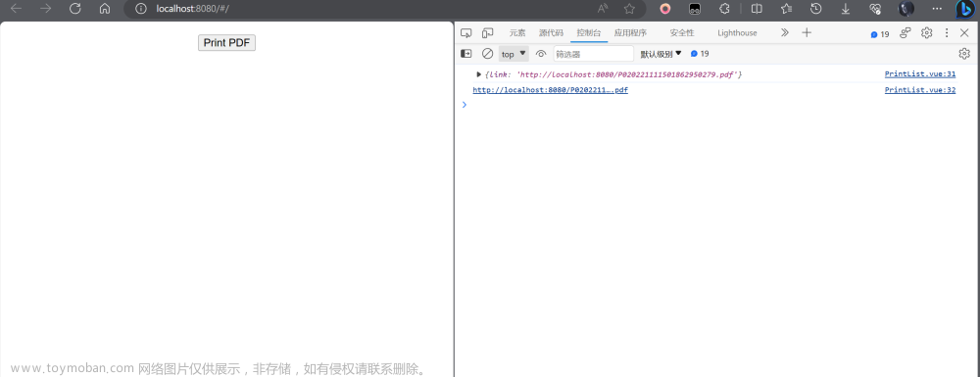This screenshot has width=980, height=377.
Task: Open the 应用程序 tab
Action: (630, 33)
